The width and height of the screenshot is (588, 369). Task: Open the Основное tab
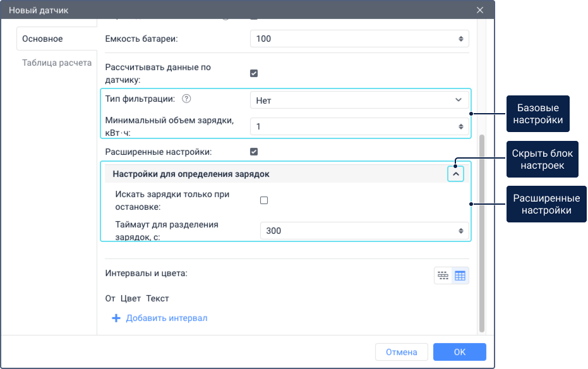[x=42, y=39]
